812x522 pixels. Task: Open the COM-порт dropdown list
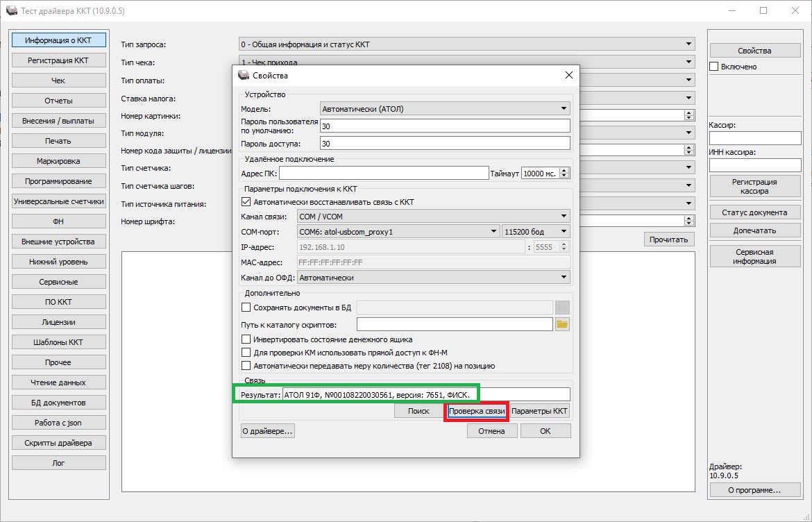click(397, 231)
